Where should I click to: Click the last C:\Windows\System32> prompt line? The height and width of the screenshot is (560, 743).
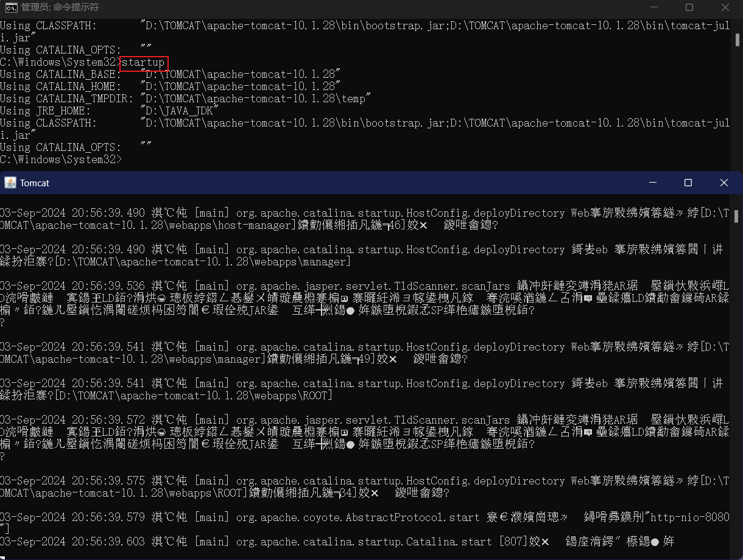pos(61,159)
